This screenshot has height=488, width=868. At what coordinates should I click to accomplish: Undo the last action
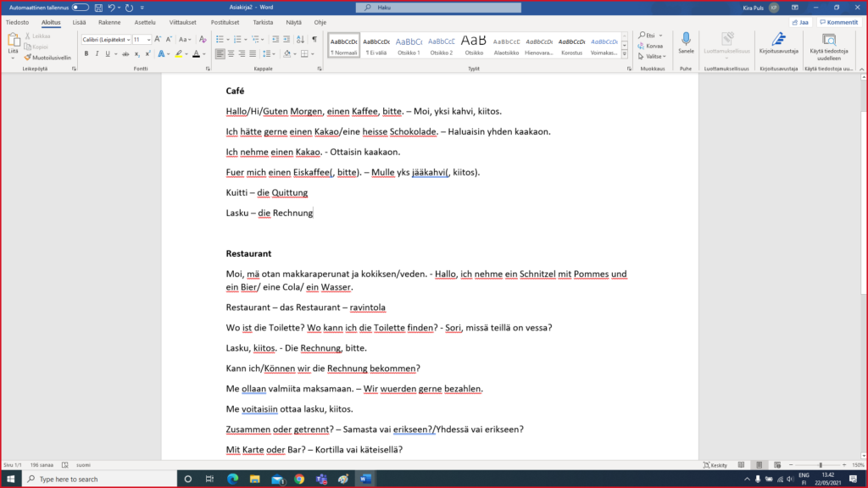tap(111, 8)
